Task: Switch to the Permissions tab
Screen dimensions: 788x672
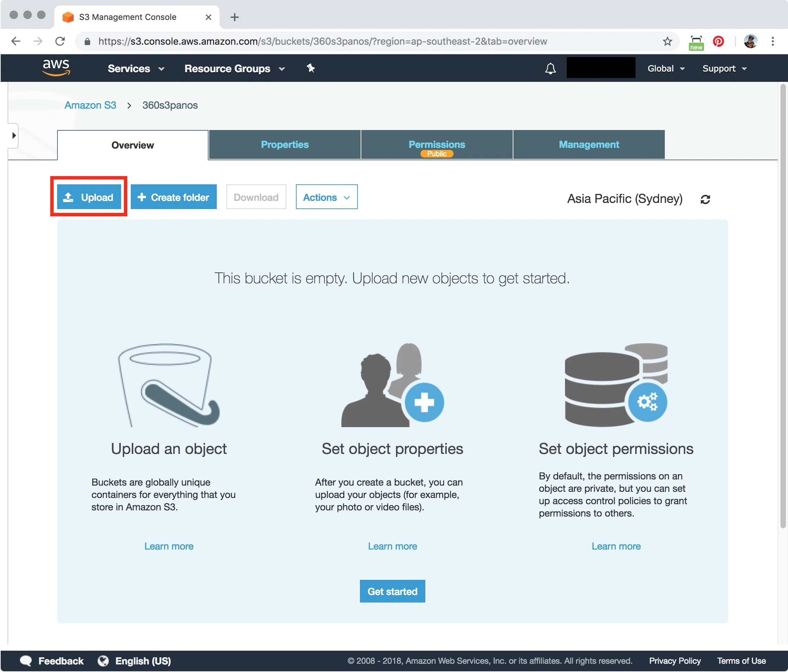Action: pos(437,144)
